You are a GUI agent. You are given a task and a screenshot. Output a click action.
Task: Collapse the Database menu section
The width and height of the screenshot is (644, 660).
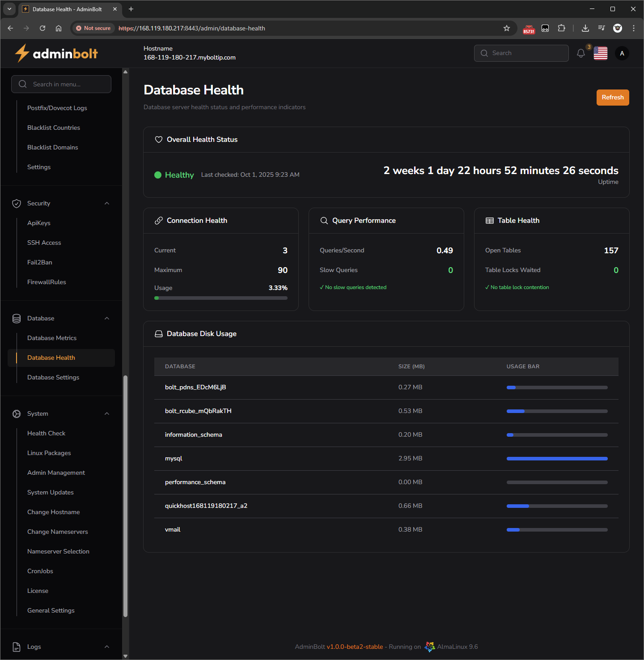(x=107, y=319)
